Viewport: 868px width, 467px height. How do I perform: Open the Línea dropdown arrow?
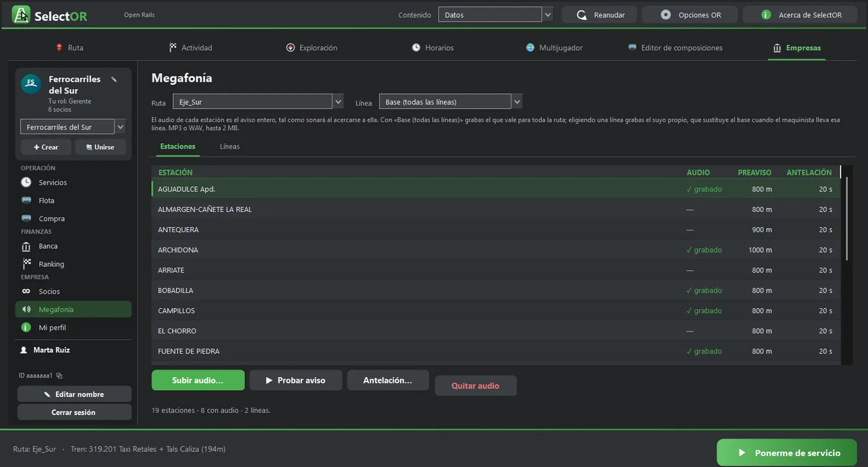tap(517, 102)
